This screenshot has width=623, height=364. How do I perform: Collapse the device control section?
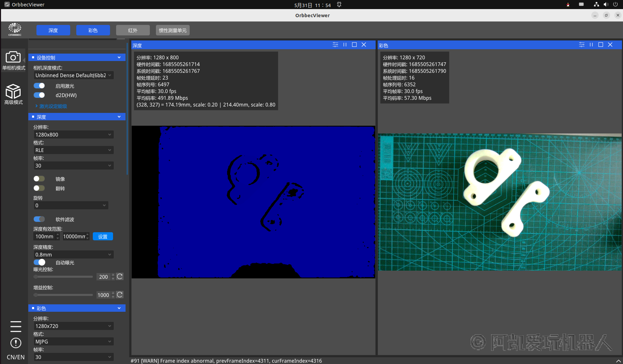[119, 58]
